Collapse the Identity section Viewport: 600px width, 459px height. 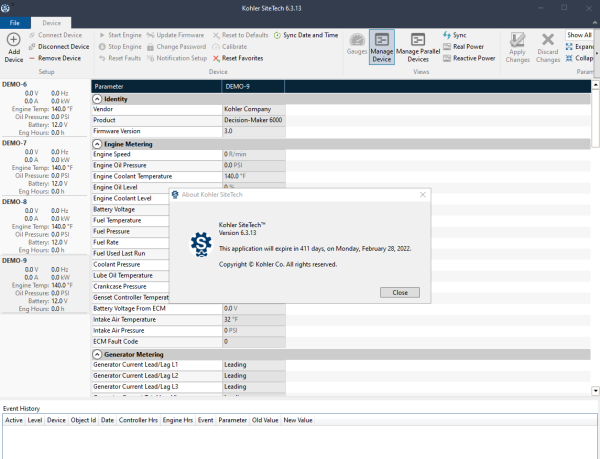coord(97,99)
